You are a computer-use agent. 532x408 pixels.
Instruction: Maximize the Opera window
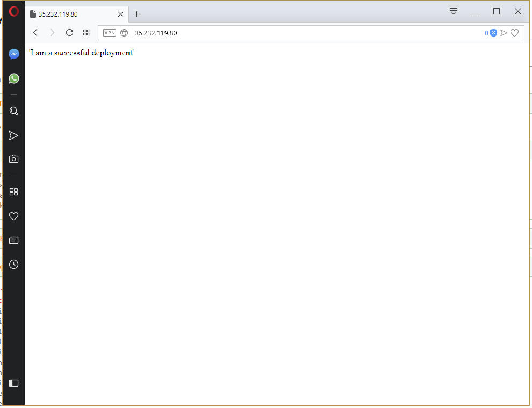pyautogui.click(x=497, y=11)
